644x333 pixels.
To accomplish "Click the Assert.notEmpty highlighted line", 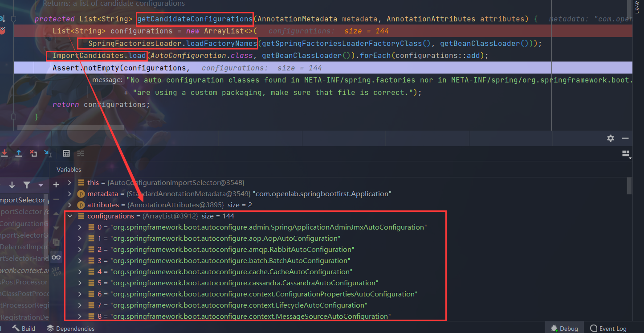I will coord(323,68).
